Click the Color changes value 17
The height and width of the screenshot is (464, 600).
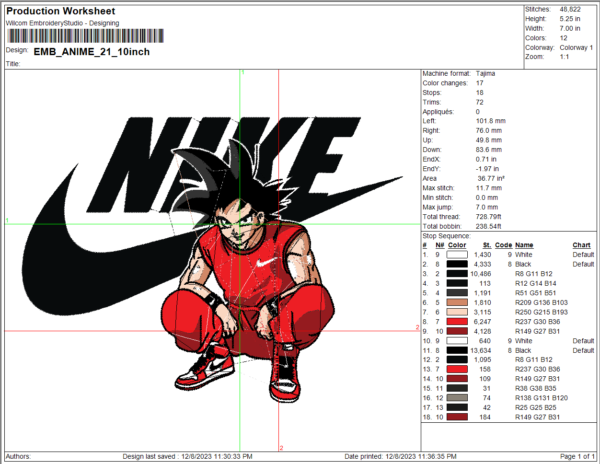pos(479,83)
